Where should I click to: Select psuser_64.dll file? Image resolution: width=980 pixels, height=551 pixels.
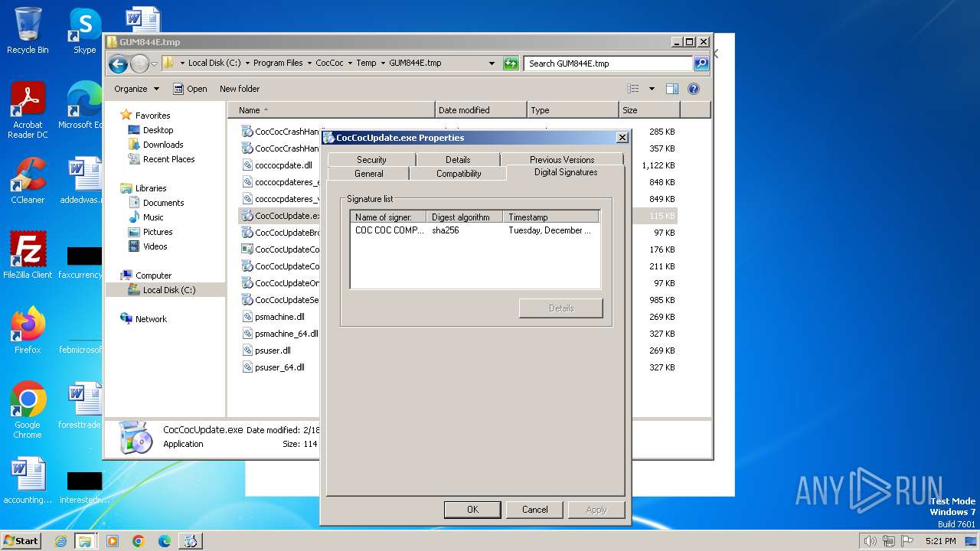point(273,367)
